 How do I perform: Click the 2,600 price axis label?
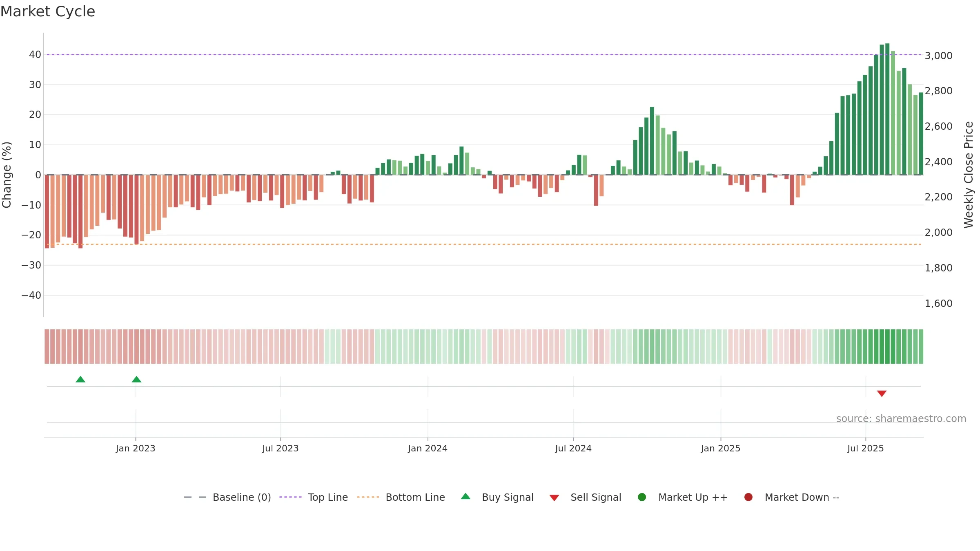pyautogui.click(x=939, y=127)
